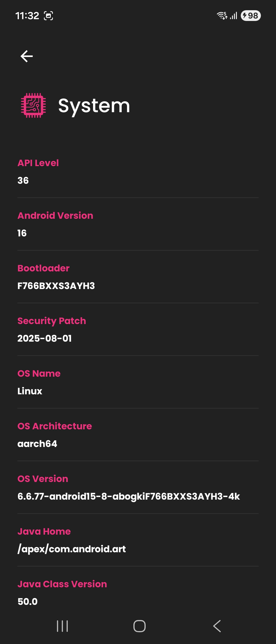Tap the Bootloader value F766BXXS3AYH3
The width and height of the screenshot is (276, 644).
pyautogui.click(x=56, y=286)
